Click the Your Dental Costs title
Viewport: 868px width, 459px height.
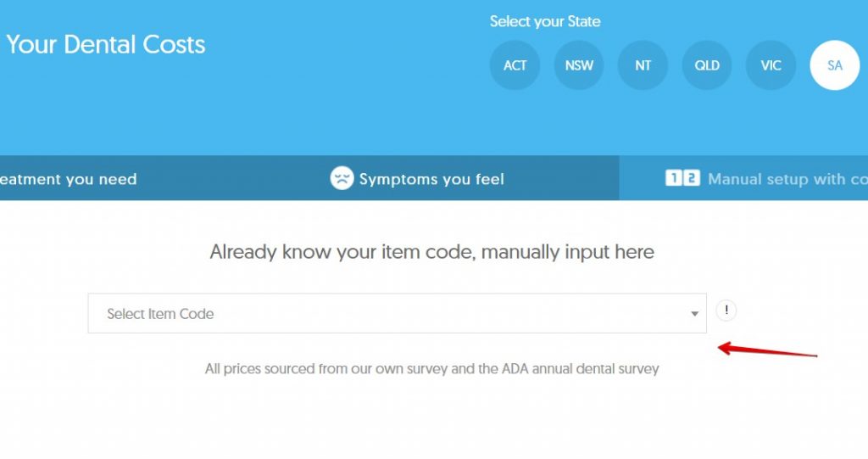[x=105, y=44]
